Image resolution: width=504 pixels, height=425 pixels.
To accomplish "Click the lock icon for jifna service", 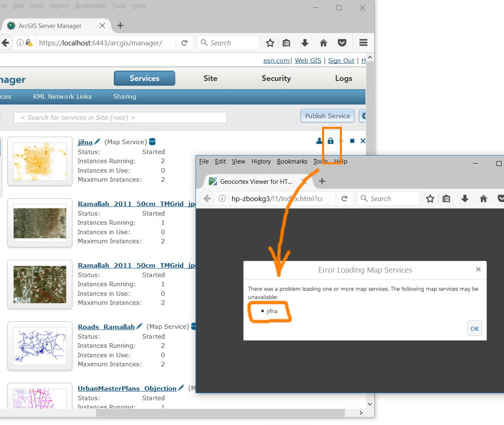I will [x=330, y=141].
